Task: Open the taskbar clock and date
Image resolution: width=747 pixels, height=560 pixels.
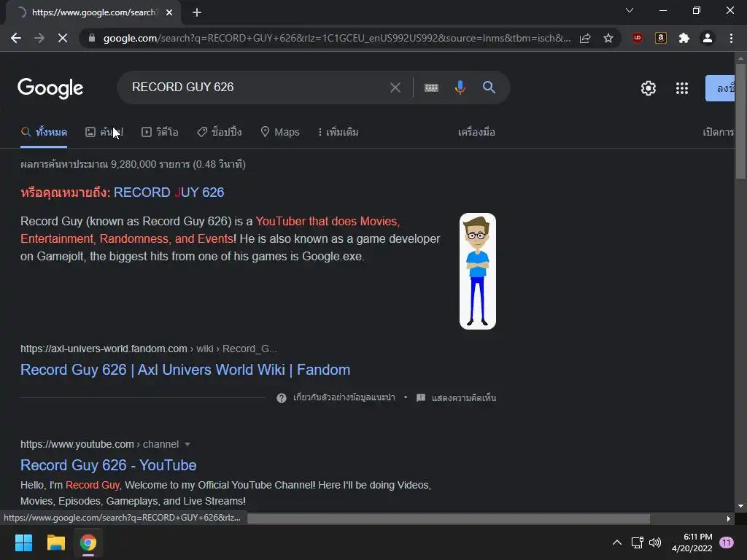Action: click(x=692, y=542)
